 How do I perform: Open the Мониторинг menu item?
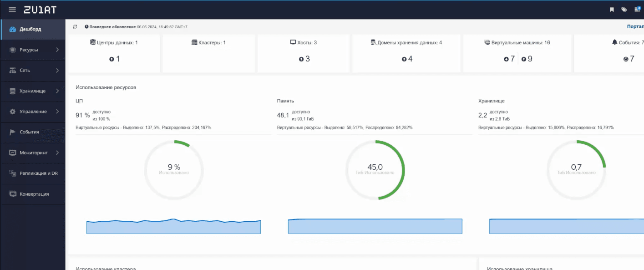33,153
